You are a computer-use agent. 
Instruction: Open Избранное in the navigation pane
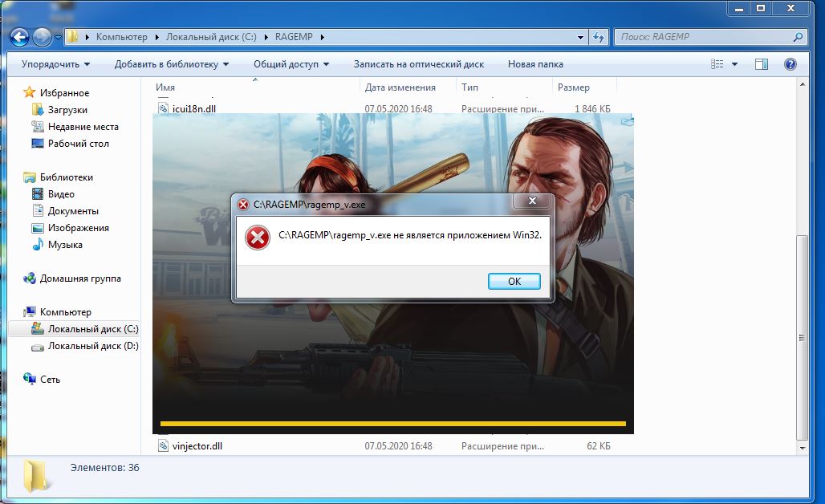click(64, 92)
